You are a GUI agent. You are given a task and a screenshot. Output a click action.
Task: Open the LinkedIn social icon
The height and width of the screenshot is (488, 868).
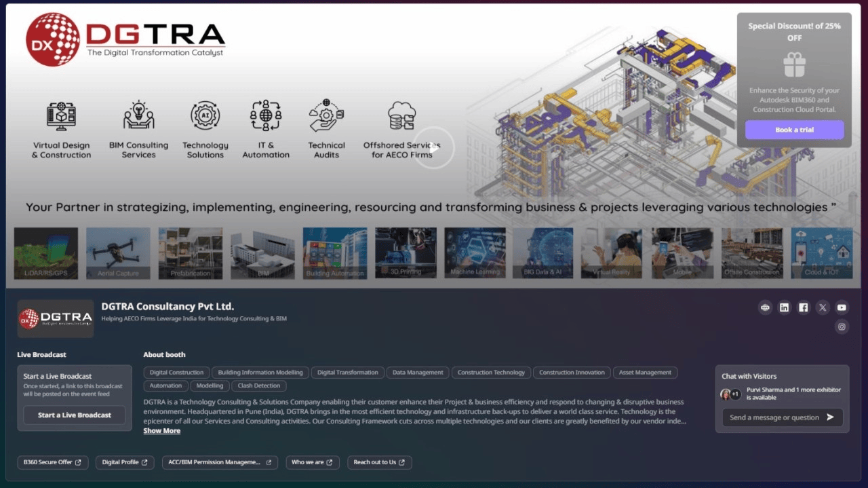[784, 307]
